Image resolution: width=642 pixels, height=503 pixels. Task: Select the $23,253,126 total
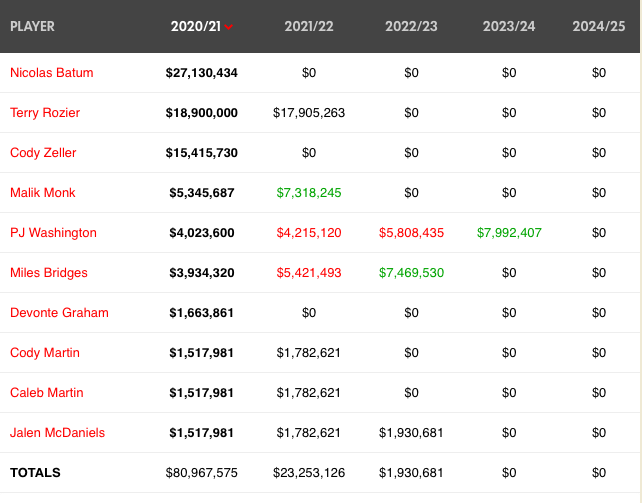(309, 473)
